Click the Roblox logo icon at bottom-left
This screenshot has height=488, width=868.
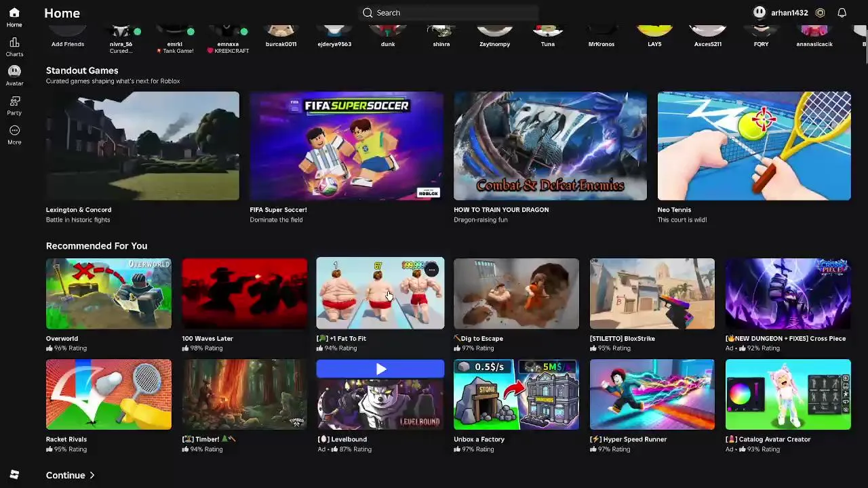[14, 474]
